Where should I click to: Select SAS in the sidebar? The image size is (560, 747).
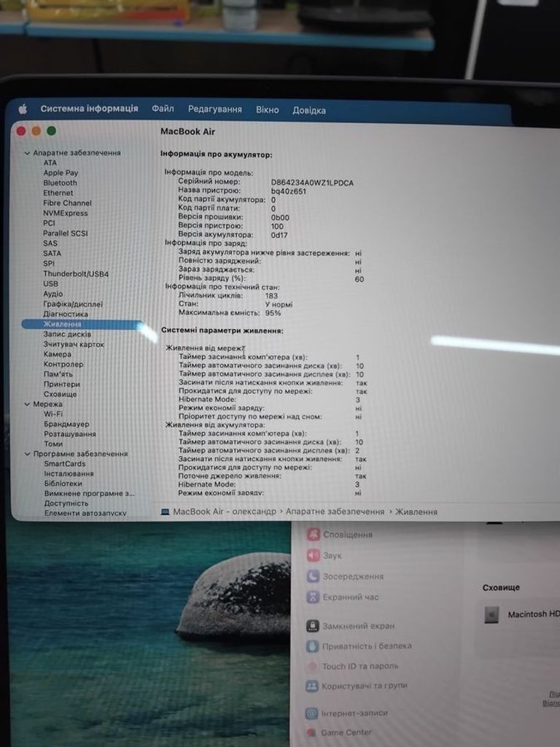tap(50, 243)
